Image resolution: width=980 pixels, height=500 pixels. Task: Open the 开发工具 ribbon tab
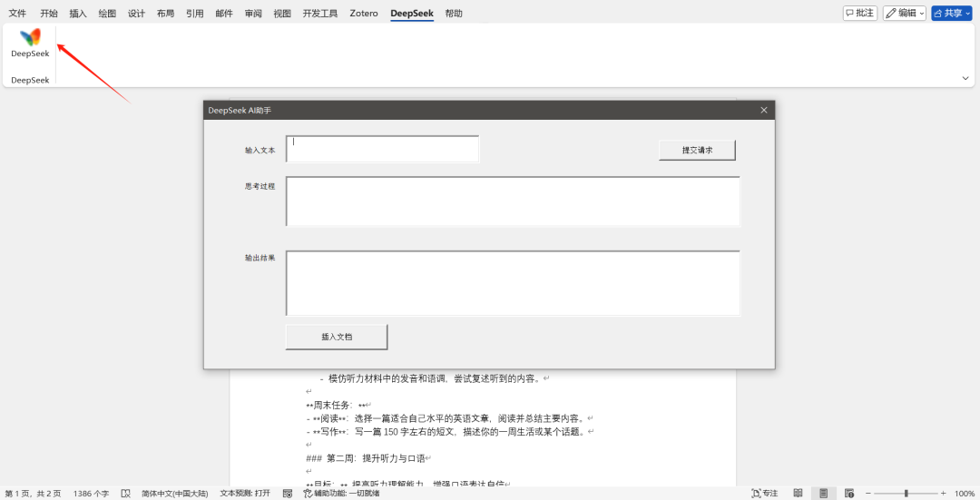point(320,13)
